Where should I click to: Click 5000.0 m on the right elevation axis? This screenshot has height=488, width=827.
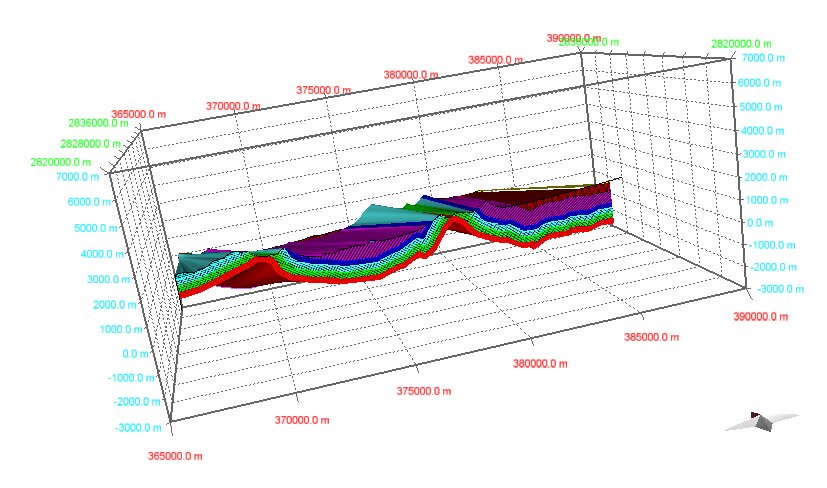(761, 107)
